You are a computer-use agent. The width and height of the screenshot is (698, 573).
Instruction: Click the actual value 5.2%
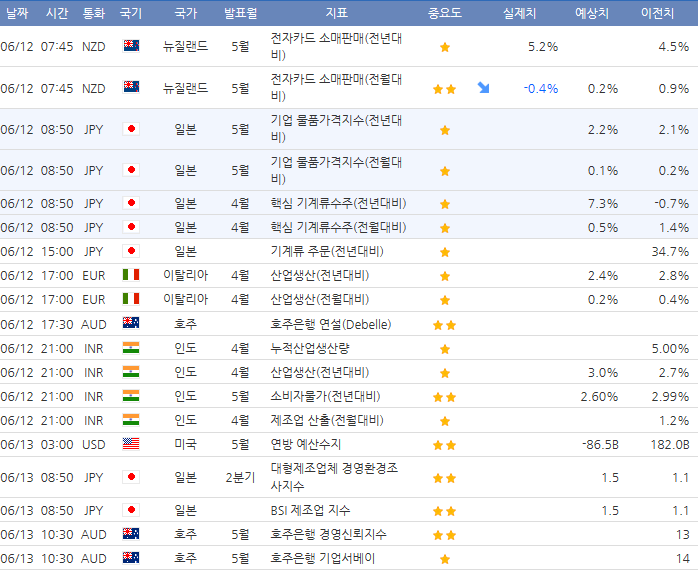pyautogui.click(x=543, y=47)
